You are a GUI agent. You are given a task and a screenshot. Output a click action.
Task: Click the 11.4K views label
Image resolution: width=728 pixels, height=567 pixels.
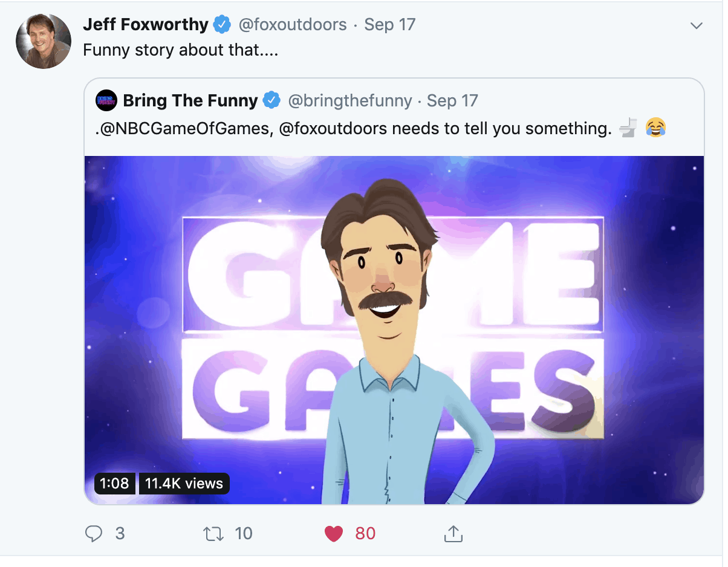coord(184,484)
